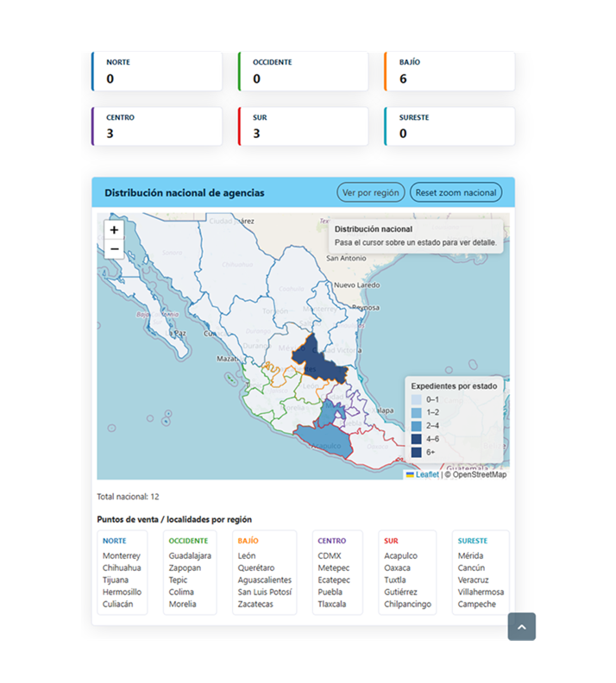Select the SUR region stat card
The image size is (616, 683).
304,126
